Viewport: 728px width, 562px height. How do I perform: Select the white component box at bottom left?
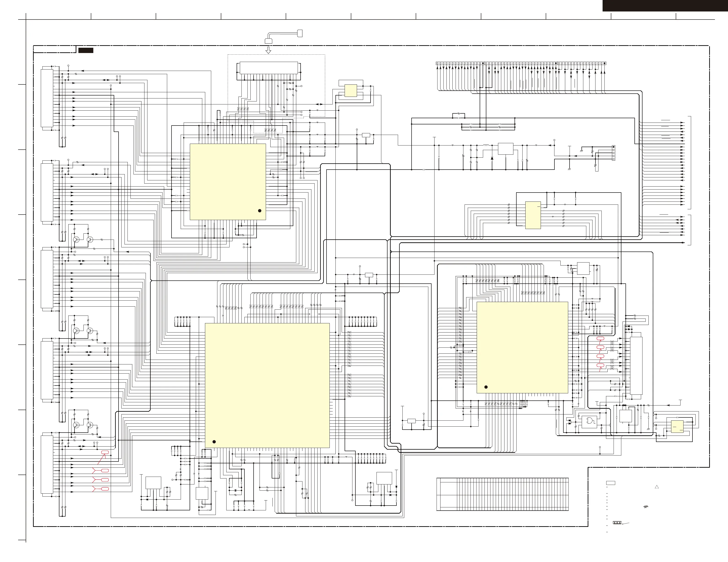point(153,483)
